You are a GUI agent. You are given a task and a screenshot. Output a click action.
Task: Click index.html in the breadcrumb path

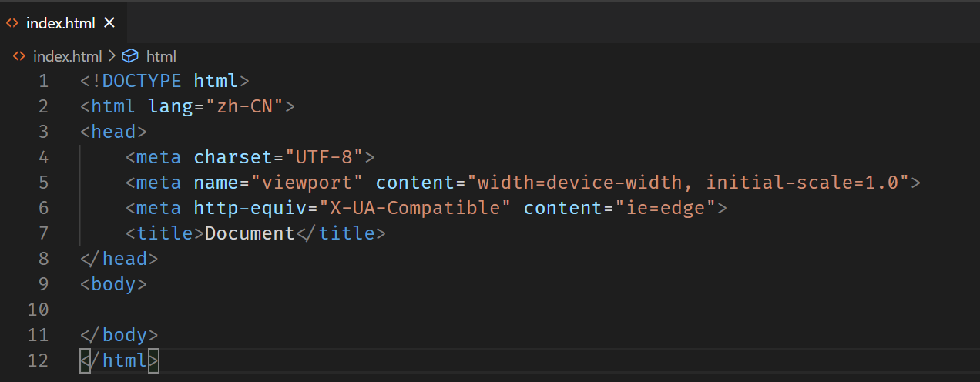point(67,56)
